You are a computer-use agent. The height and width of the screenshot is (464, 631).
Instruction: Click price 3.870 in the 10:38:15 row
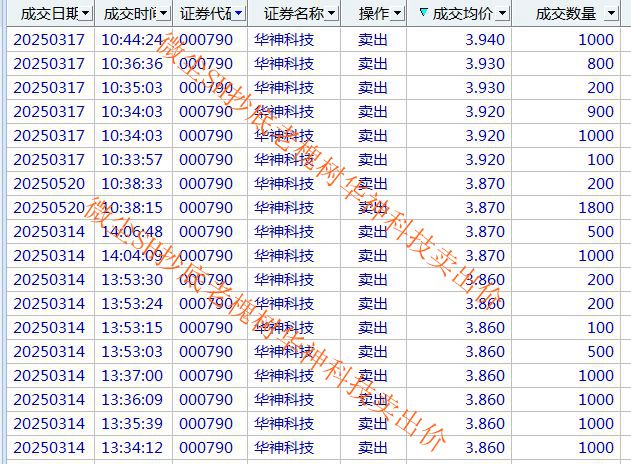coord(485,208)
